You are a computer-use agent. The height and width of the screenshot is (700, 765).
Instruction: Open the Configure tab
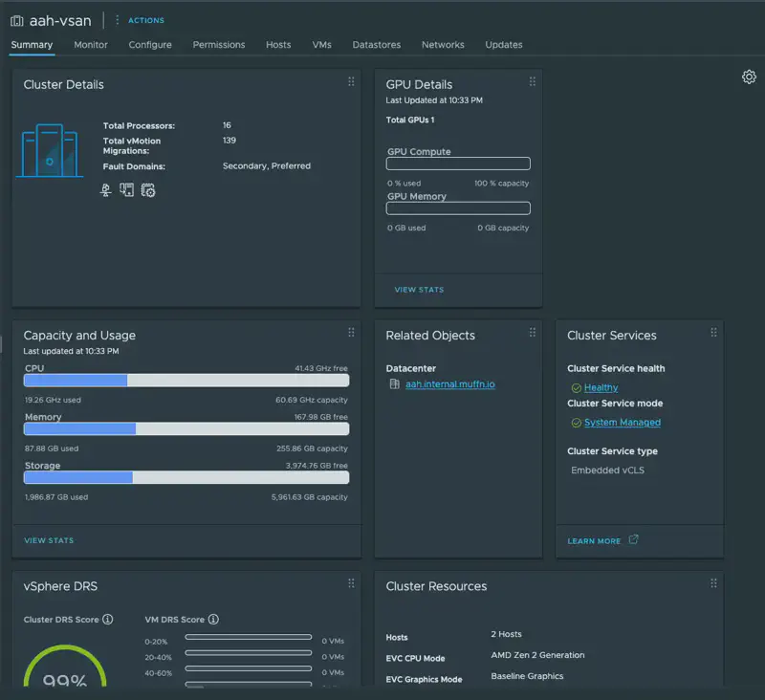click(150, 45)
